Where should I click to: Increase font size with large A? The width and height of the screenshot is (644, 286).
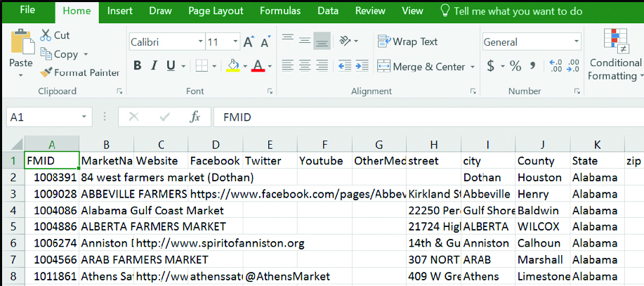(249, 42)
